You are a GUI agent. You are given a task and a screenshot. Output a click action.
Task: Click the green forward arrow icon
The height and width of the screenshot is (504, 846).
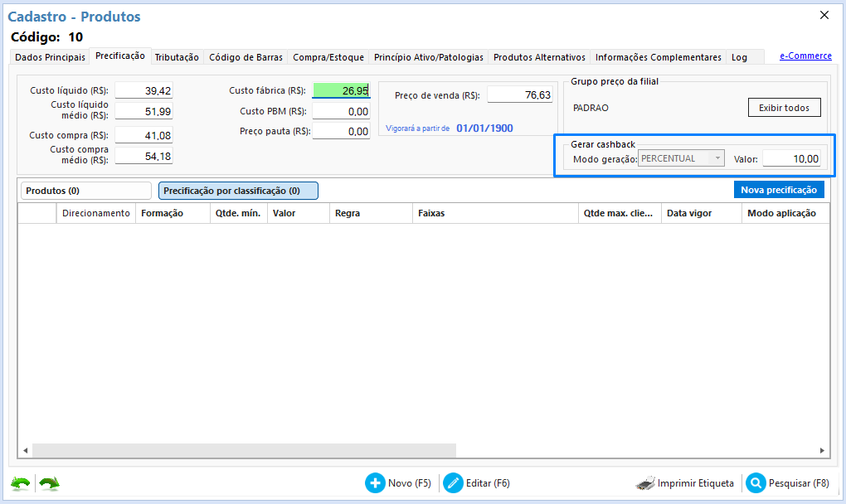click(x=49, y=483)
